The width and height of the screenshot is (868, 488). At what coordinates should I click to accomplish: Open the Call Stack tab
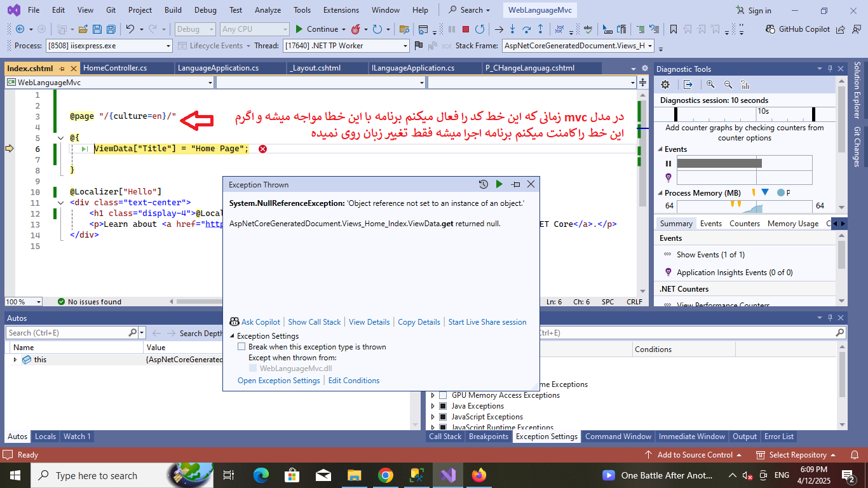(445, 437)
